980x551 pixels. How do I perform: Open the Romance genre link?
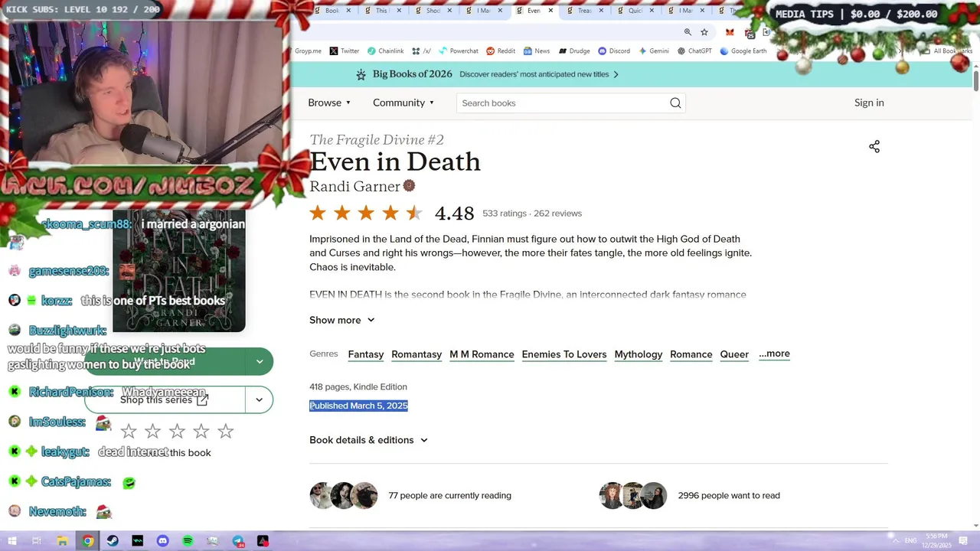[691, 354]
